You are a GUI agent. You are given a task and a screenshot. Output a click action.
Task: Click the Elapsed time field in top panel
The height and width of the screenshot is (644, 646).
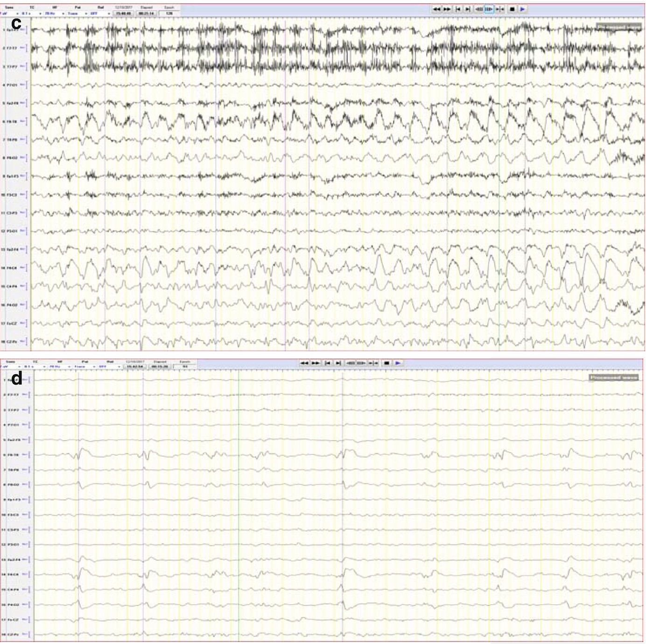pyautogui.click(x=146, y=14)
